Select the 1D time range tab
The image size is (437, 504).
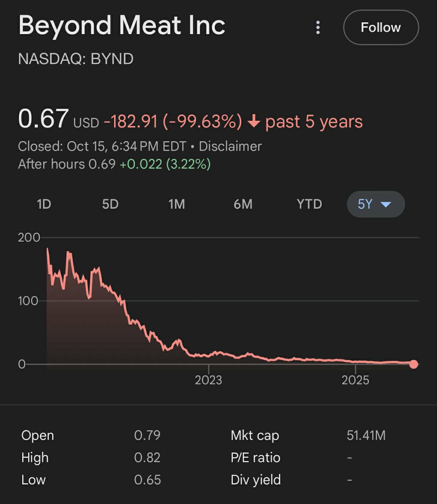pos(44,204)
